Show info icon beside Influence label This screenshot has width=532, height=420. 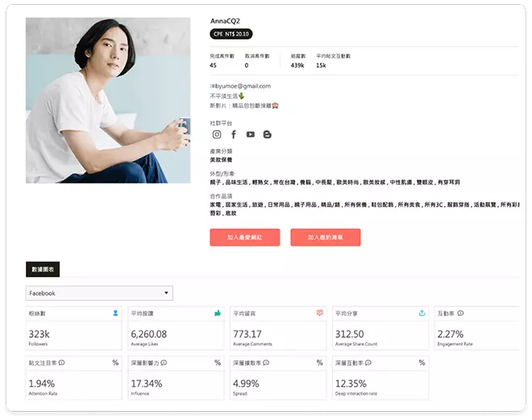coord(164,363)
